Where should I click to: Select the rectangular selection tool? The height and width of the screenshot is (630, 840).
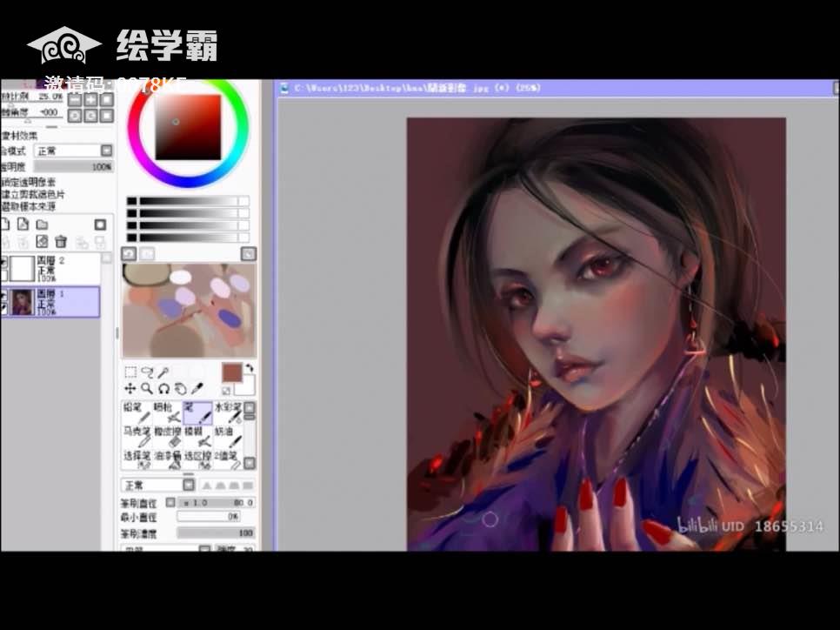[x=130, y=372]
